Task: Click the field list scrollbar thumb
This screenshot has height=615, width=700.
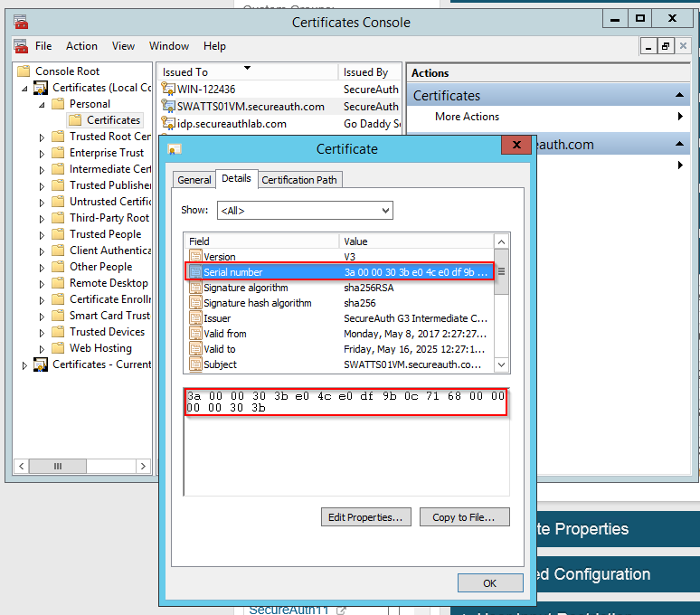Action: 501,272
